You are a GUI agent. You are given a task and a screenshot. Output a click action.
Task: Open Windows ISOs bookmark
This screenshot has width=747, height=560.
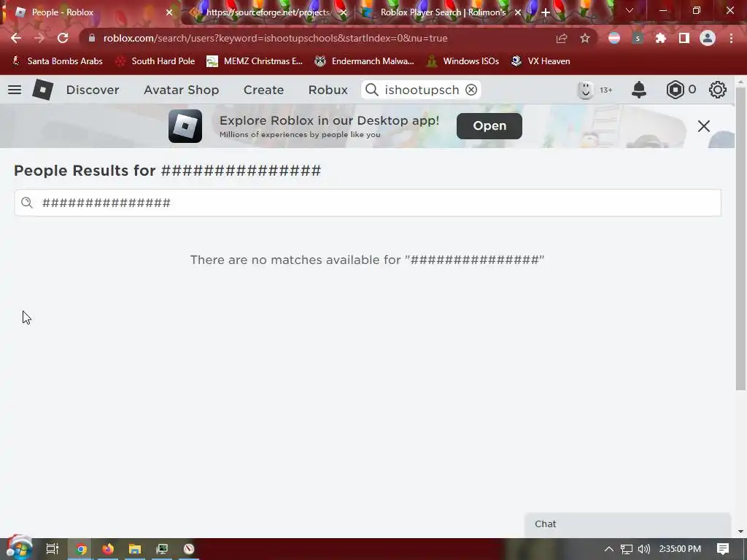click(462, 61)
